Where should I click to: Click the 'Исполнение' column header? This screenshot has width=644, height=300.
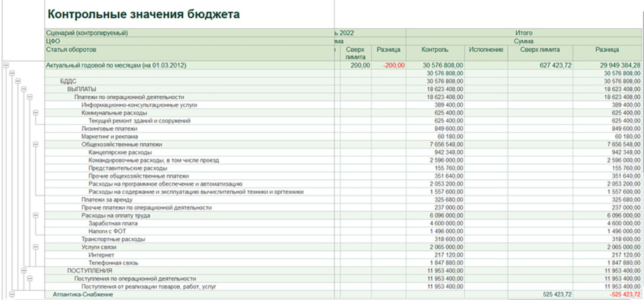pos(486,50)
